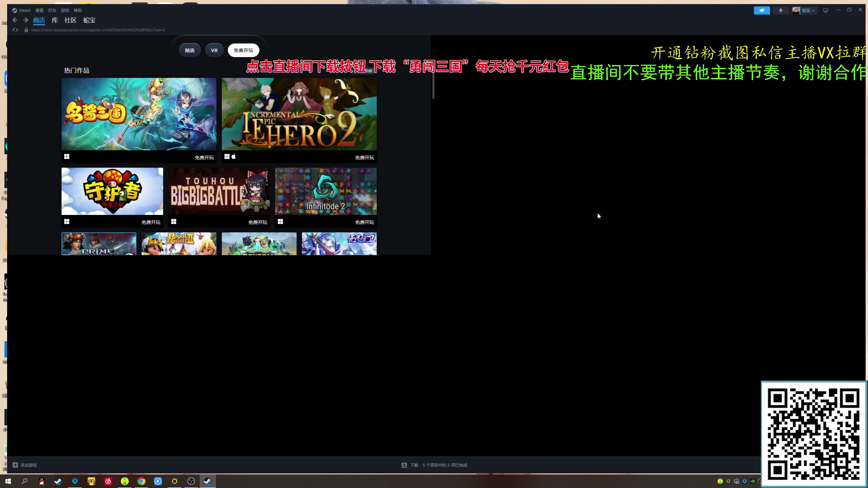Click the yellow ring app in taskbar
The width and height of the screenshot is (868, 488).
175,481
